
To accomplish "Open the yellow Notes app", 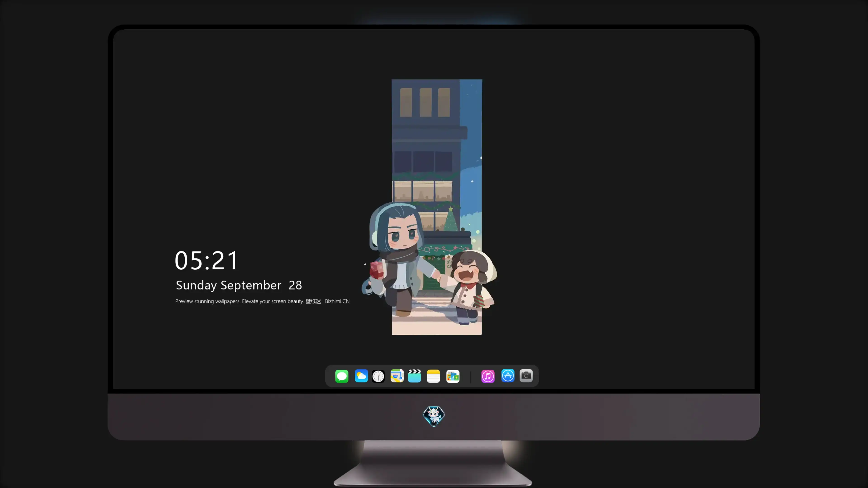I will (x=433, y=376).
